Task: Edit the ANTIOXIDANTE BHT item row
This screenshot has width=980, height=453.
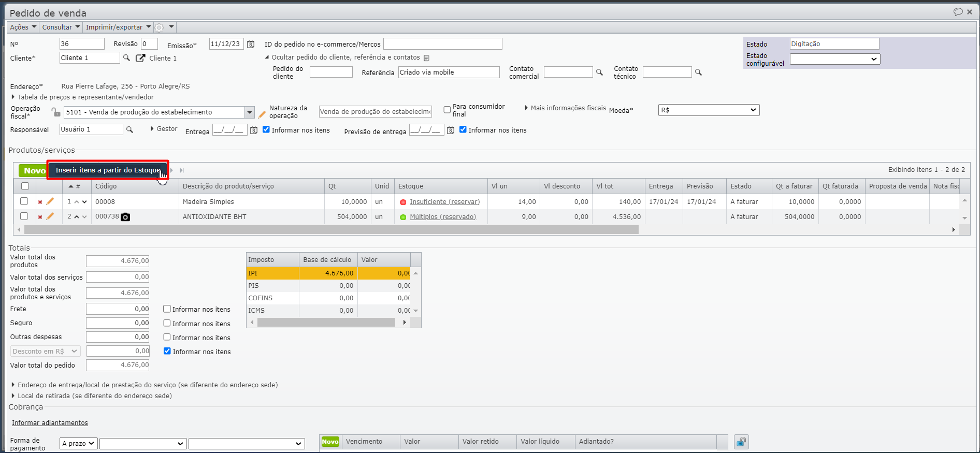Action: [x=50, y=216]
